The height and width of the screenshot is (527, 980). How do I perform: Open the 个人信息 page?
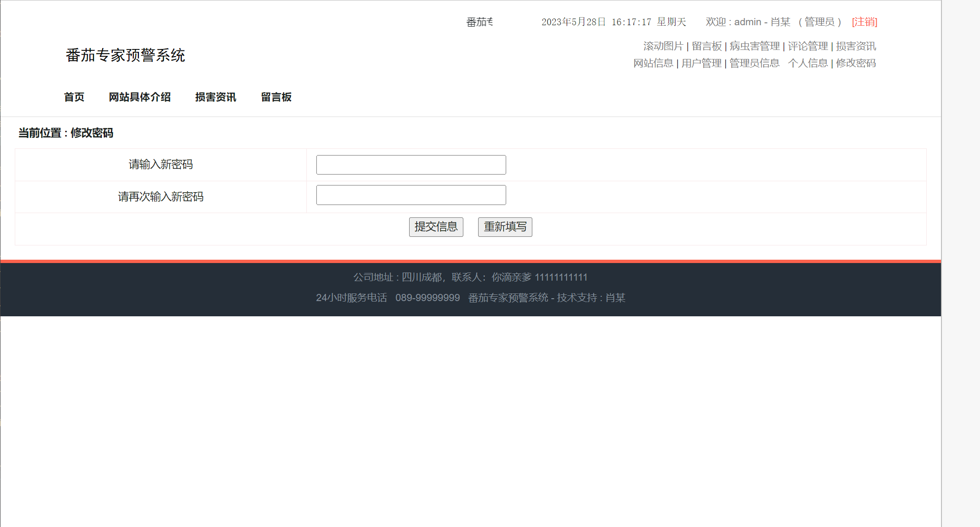click(x=809, y=63)
